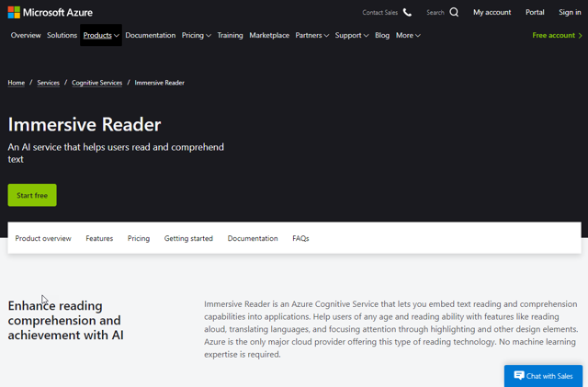This screenshot has height=387, width=588.
Task: Click the Contact Sales phone icon
Action: (x=407, y=12)
